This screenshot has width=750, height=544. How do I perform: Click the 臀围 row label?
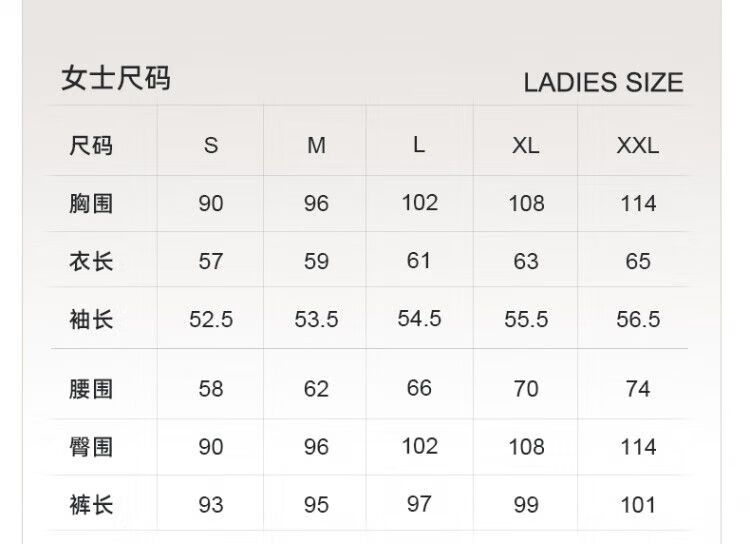click(x=91, y=447)
